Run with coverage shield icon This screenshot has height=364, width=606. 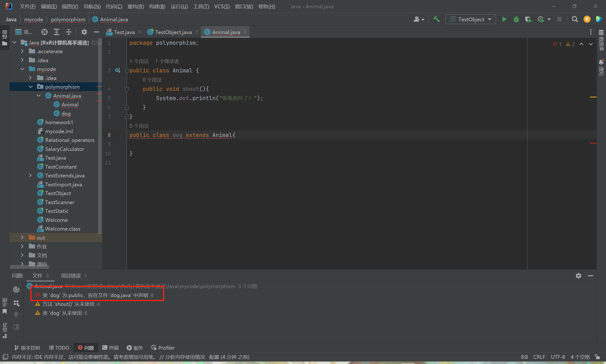click(528, 19)
